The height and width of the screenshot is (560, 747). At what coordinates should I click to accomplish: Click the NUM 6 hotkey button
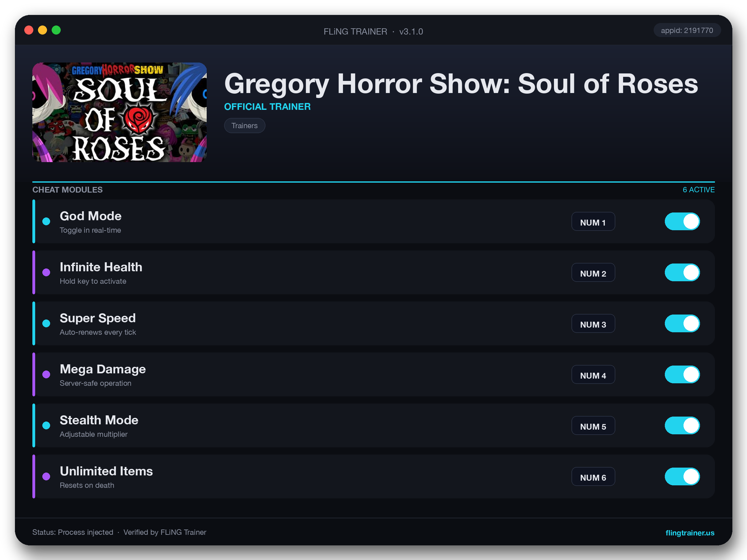coord(593,476)
